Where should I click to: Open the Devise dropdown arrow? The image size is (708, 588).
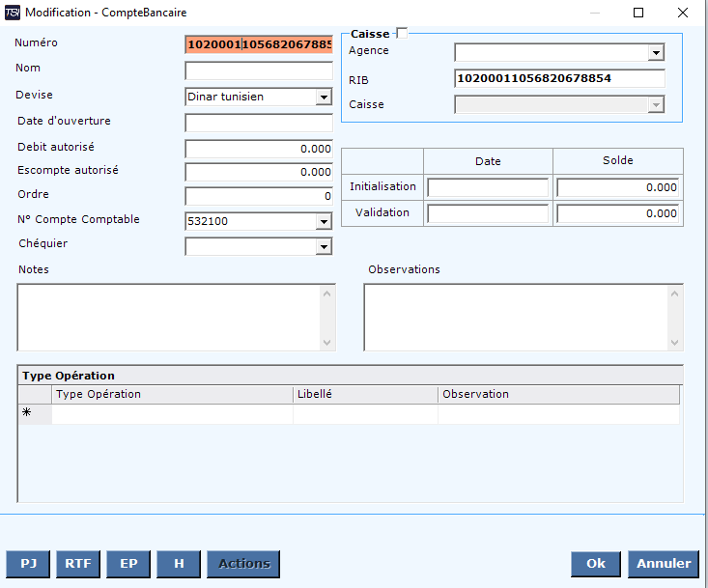[x=324, y=97]
